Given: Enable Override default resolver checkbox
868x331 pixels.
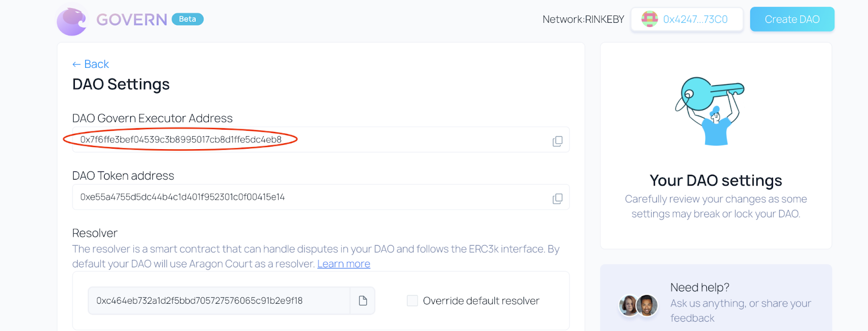Looking at the screenshot, I should 412,301.
